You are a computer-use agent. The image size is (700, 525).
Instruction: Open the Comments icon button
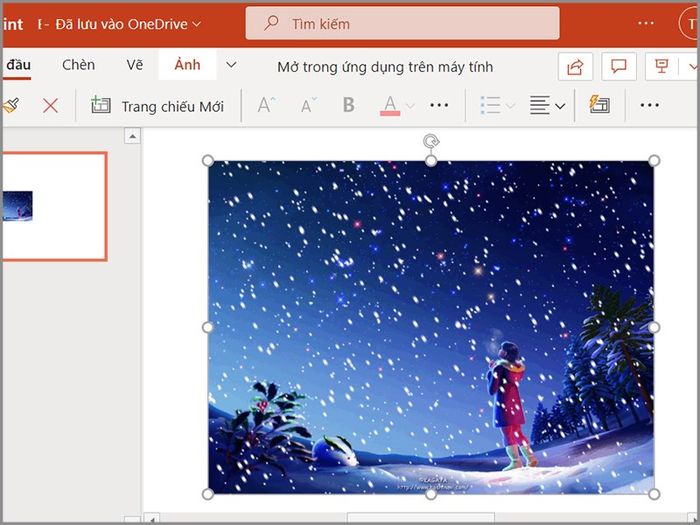(x=618, y=67)
